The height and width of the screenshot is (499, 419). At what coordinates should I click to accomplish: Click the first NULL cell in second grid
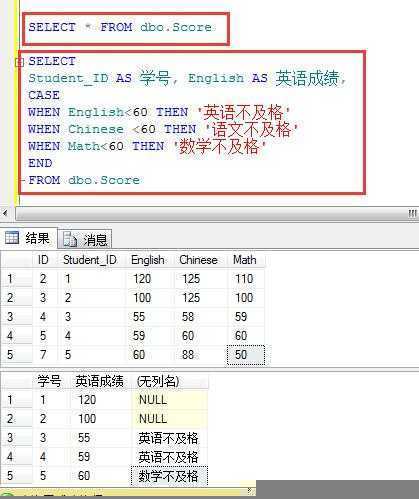[x=170, y=400]
